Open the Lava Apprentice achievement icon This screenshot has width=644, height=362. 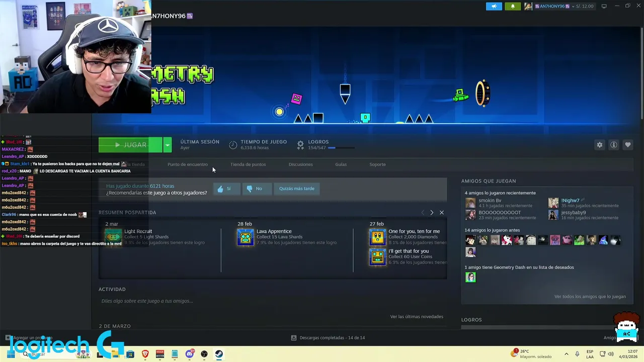[246, 236]
